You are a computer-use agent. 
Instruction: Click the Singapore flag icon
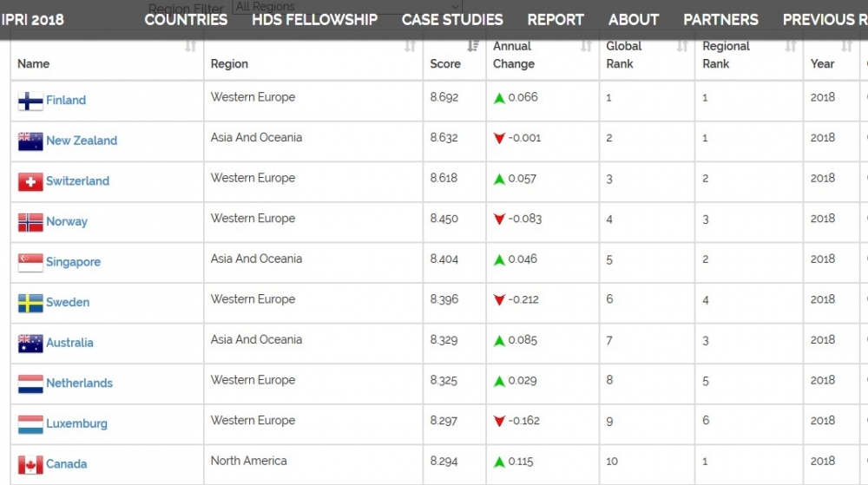[x=30, y=263]
